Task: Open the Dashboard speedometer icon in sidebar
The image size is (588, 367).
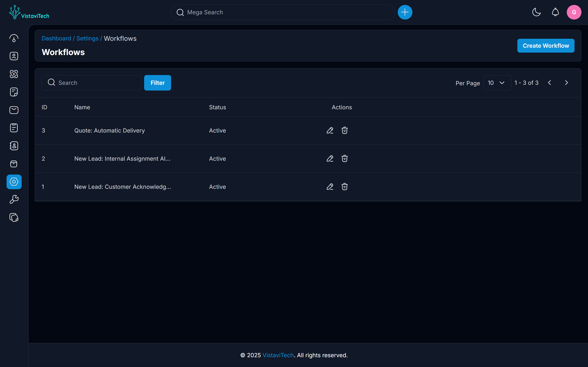Action: (14, 38)
